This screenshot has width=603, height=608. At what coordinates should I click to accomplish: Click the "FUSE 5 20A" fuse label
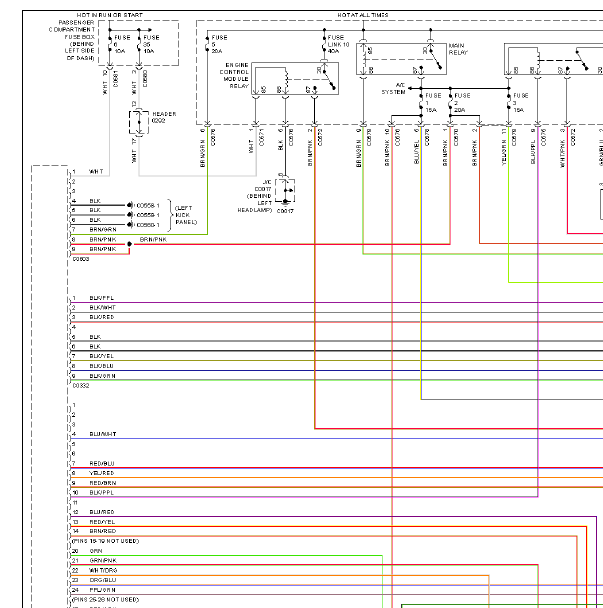point(219,44)
